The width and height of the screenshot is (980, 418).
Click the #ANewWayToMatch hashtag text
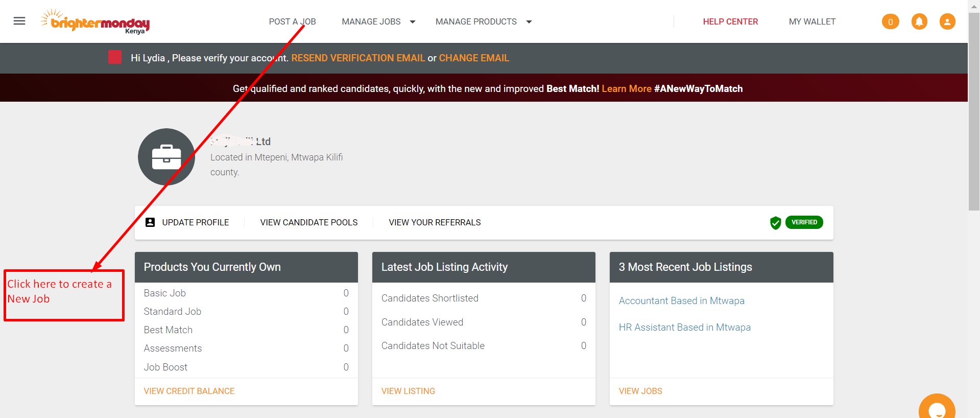[x=698, y=88]
